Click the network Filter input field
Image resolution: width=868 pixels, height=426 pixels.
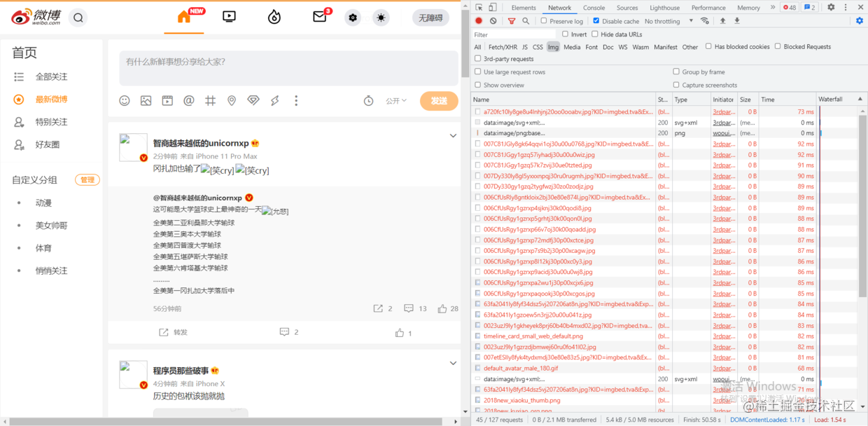pyautogui.click(x=514, y=34)
